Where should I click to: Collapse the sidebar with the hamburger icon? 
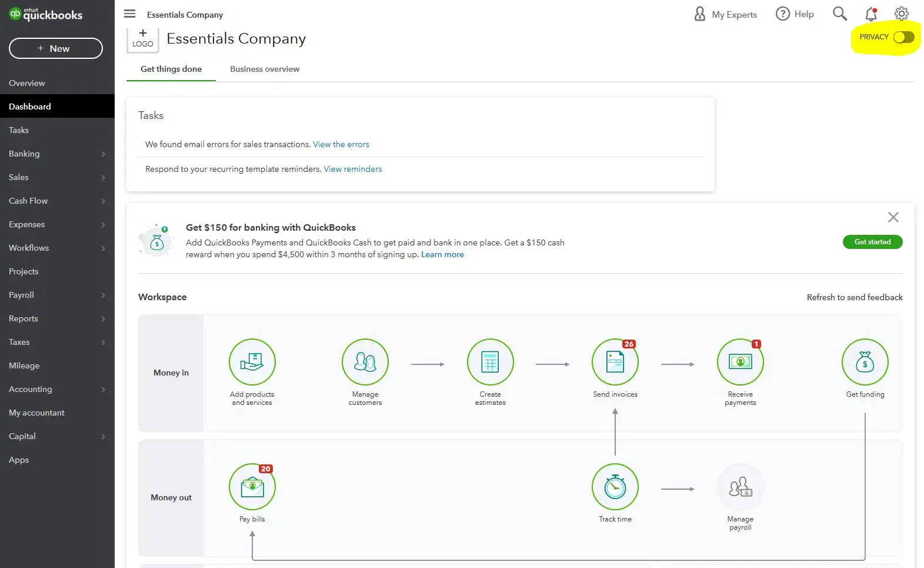130,14
